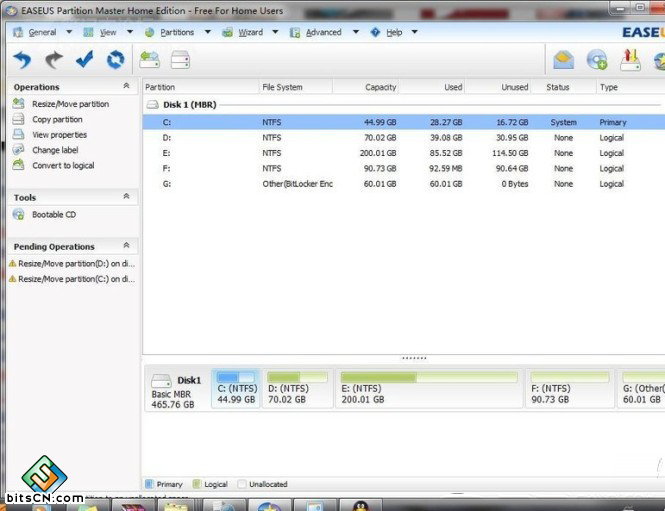665x511 pixels.
Task: Click the Wizard menu icon
Action: 227,32
